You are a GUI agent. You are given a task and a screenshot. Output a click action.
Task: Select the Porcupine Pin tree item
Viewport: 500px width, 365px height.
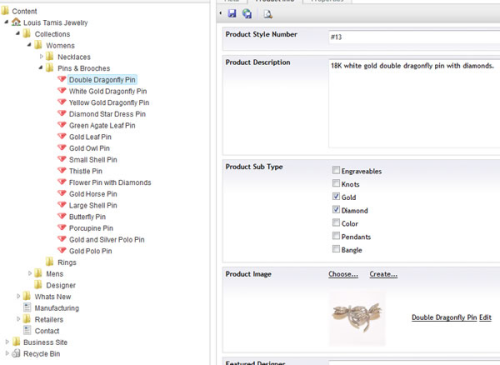coord(91,228)
